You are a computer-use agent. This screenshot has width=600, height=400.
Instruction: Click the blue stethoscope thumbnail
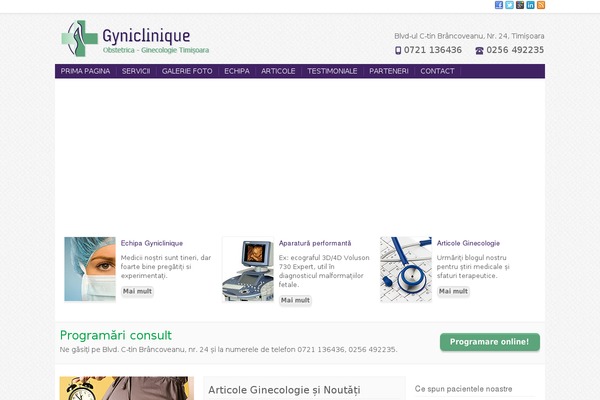406,269
